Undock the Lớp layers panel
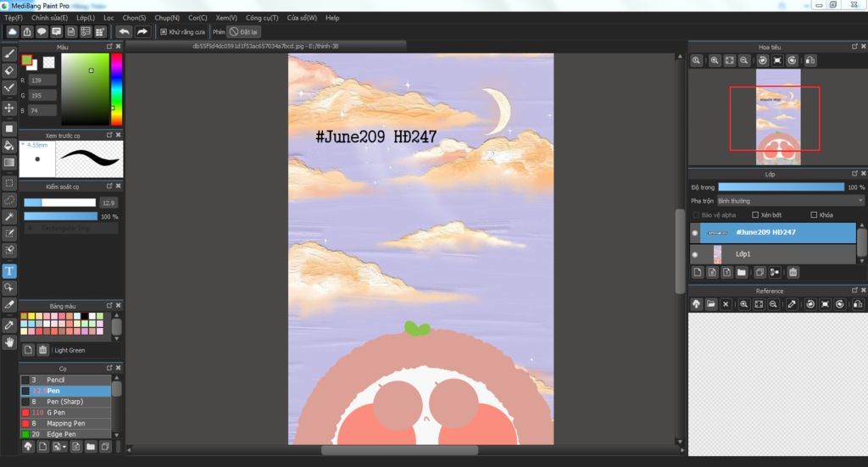 854,173
